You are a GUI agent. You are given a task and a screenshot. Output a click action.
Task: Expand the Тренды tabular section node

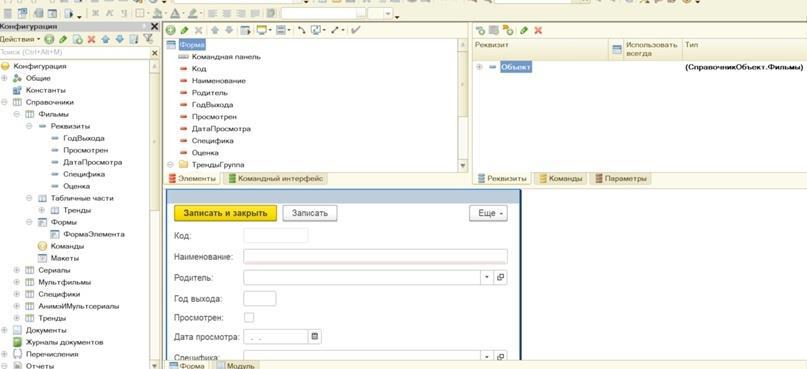click(42, 210)
